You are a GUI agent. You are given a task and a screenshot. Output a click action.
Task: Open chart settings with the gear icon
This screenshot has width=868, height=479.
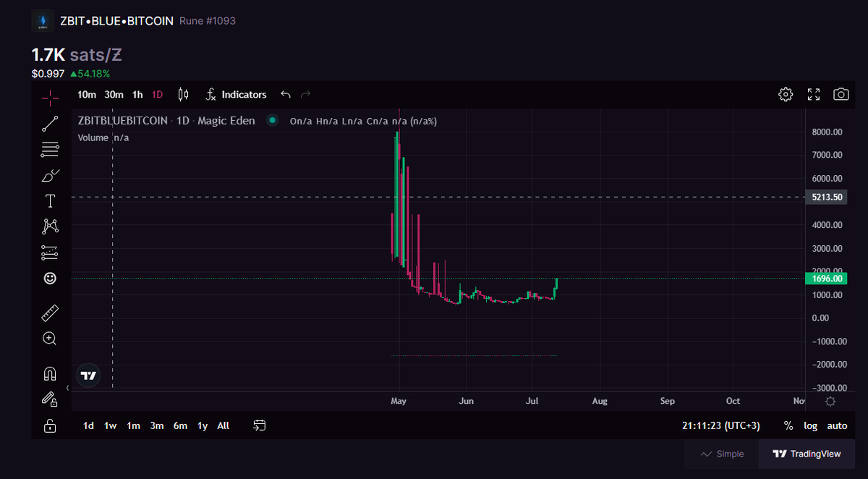786,94
